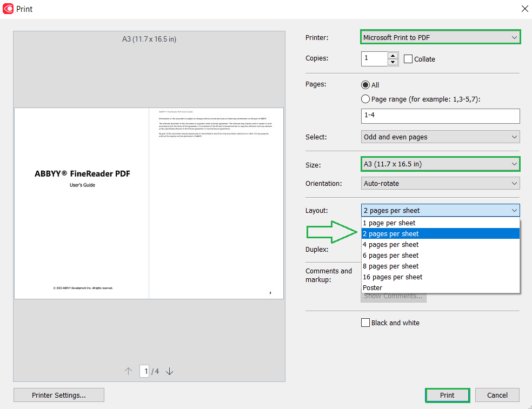
Task: Click the Copies number field
Action: click(x=374, y=59)
